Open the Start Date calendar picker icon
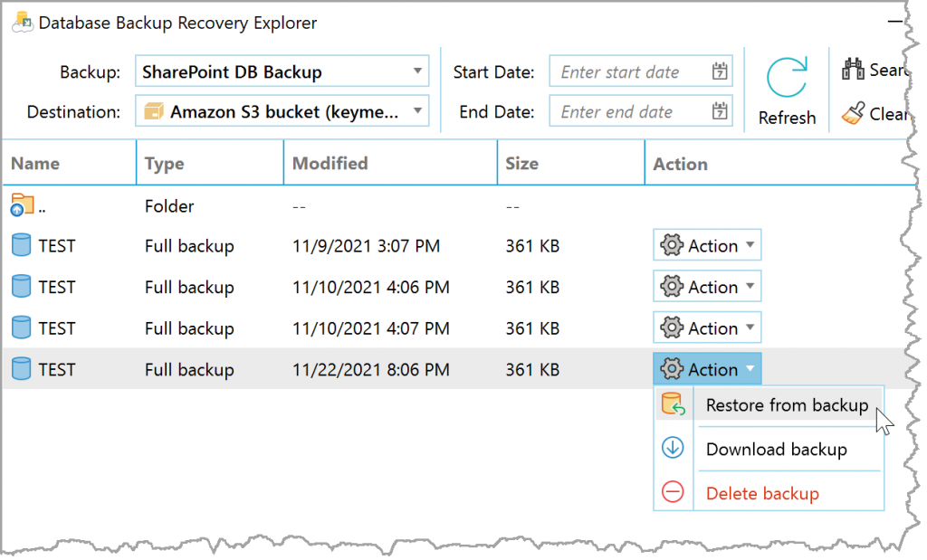Screen dimensions: 927x560 click(x=720, y=71)
